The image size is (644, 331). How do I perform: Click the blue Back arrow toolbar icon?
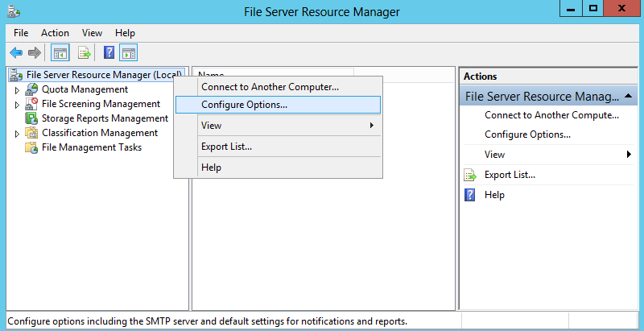coord(16,52)
